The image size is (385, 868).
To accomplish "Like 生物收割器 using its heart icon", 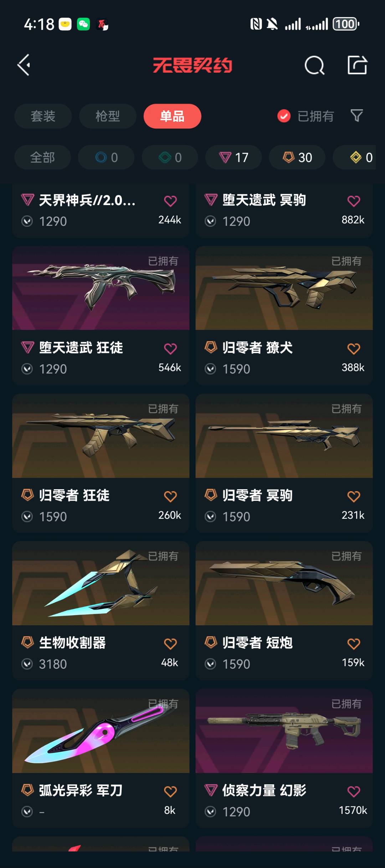I will (170, 644).
